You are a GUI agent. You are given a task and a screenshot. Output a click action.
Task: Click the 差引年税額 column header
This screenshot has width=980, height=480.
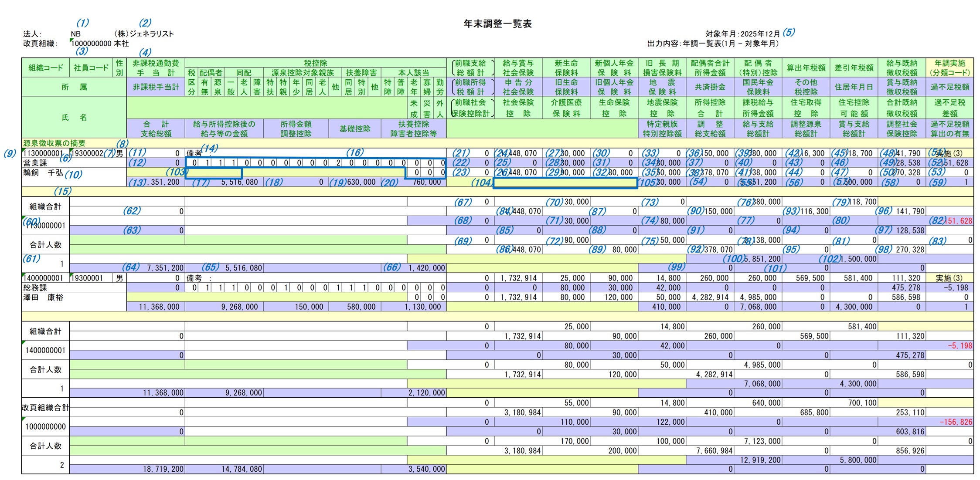click(x=854, y=68)
